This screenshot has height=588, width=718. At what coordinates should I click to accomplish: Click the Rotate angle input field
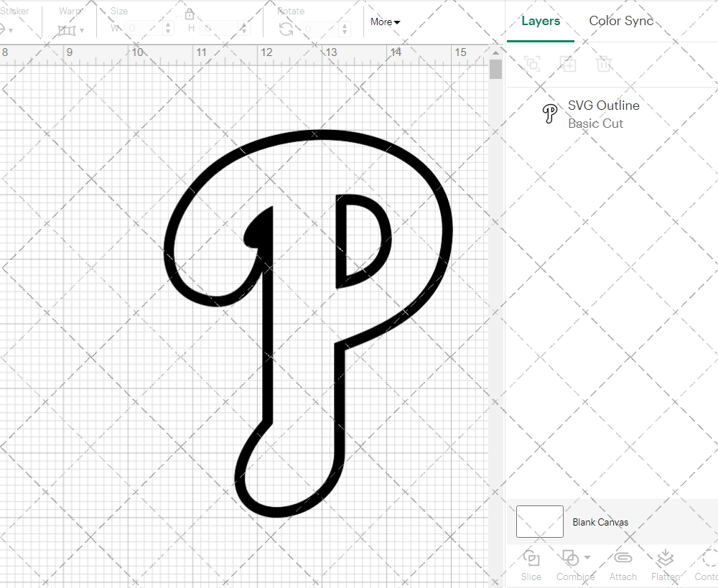point(320,29)
